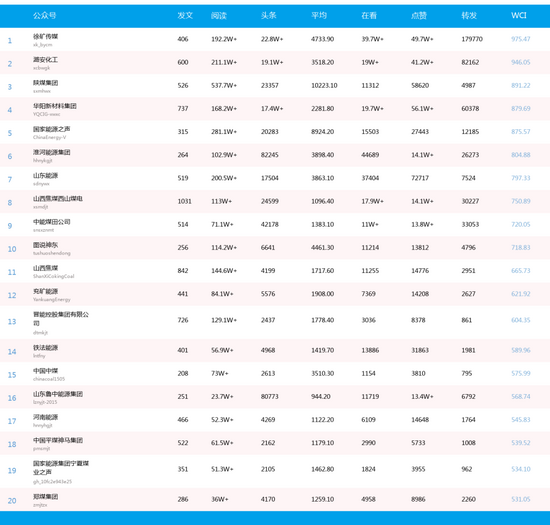The width and height of the screenshot is (550, 525).
Task: Select the 郑煤集团 account name
Action: click(x=46, y=497)
